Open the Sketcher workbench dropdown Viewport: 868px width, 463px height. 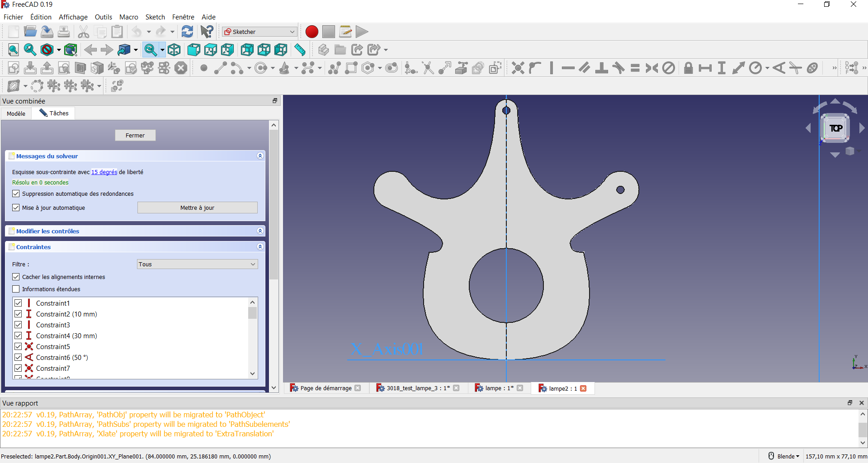pos(259,32)
